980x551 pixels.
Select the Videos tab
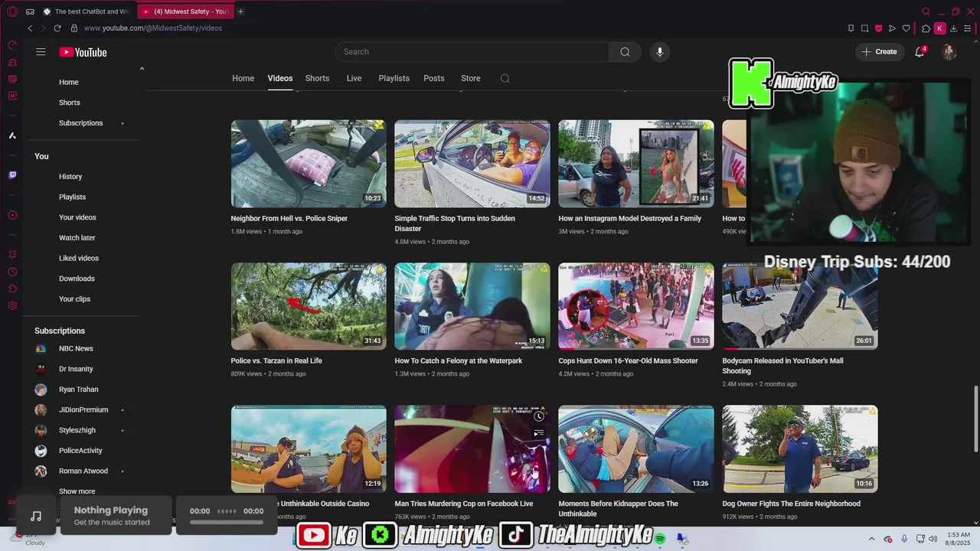tap(280, 78)
